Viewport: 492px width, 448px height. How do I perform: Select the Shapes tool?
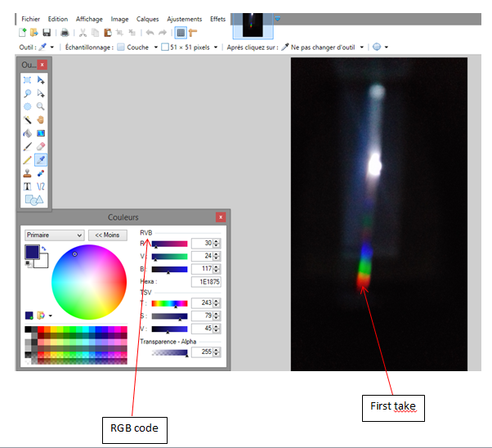pyautogui.click(x=34, y=199)
